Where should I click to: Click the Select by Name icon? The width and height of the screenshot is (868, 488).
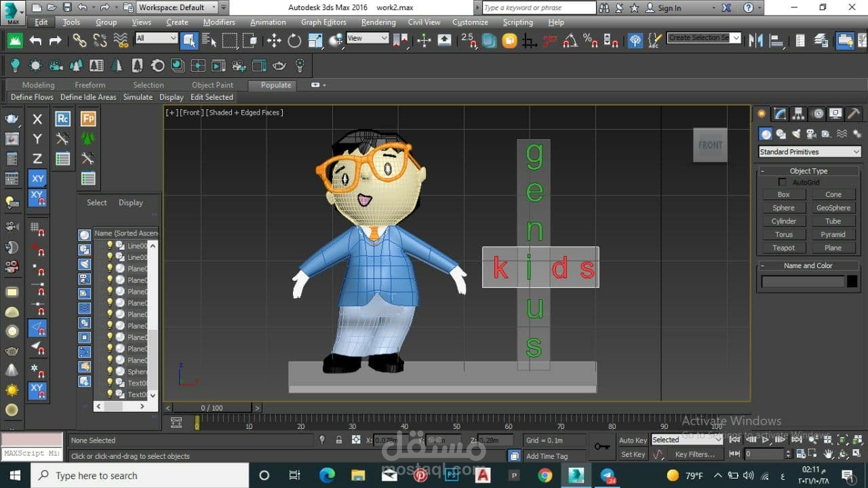[209, 41]
